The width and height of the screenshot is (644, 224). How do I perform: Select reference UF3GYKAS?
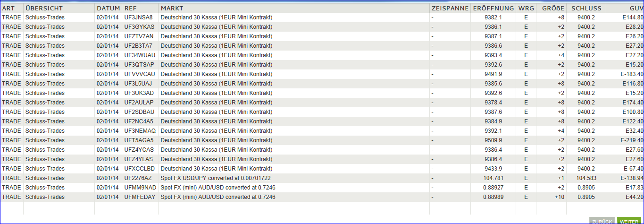[139, 27]
